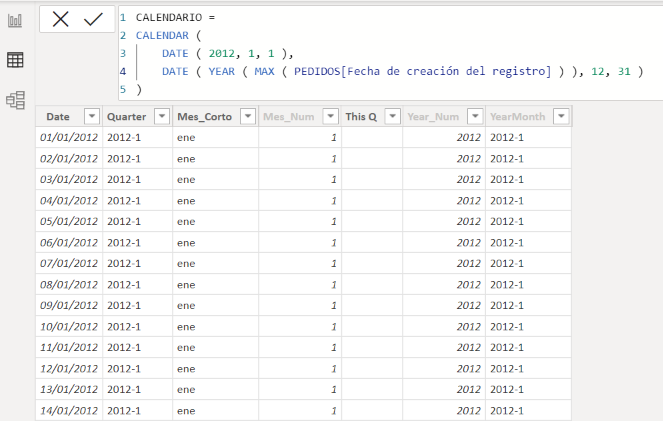Switch to Report view icon

[15, 20]
